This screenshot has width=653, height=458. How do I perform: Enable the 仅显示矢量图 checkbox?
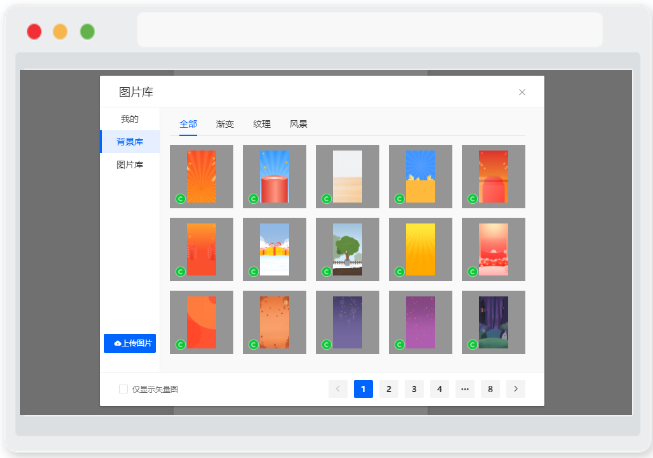[x=123, y=389]
